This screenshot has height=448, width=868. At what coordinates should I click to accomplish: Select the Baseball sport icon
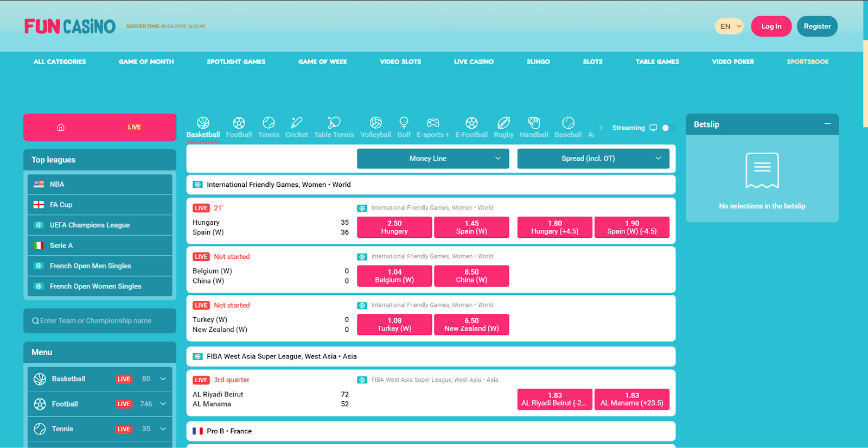pyautogui.click(x=568, y=123)
